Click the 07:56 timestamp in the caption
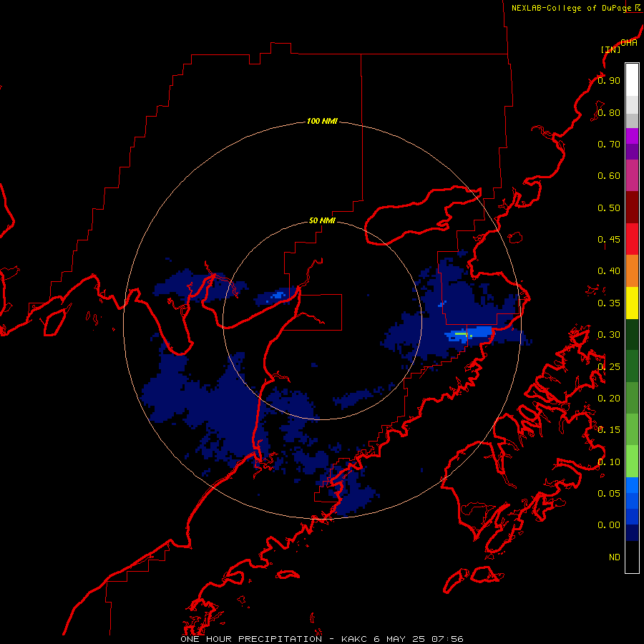Screen dimensions: 644x644 pyautogui.click(x=448, y=639)
